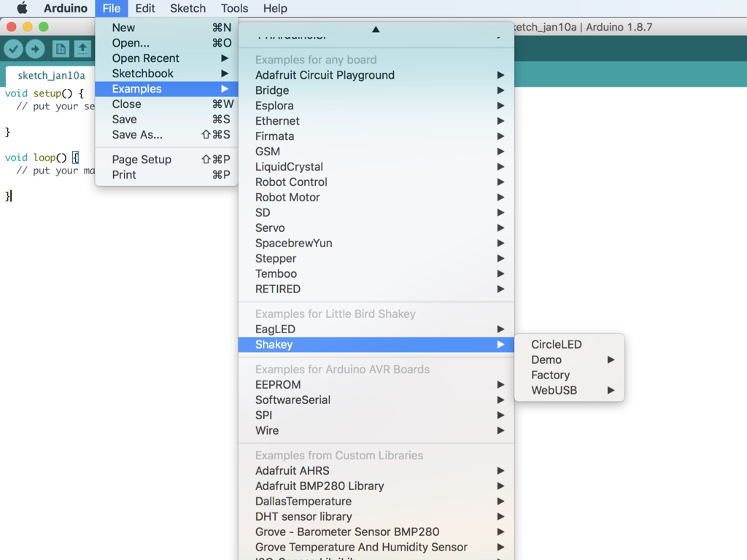This screenshot has width=747, height=560.
Task: Choose Save from File menu
Action: tap(166, 119)
